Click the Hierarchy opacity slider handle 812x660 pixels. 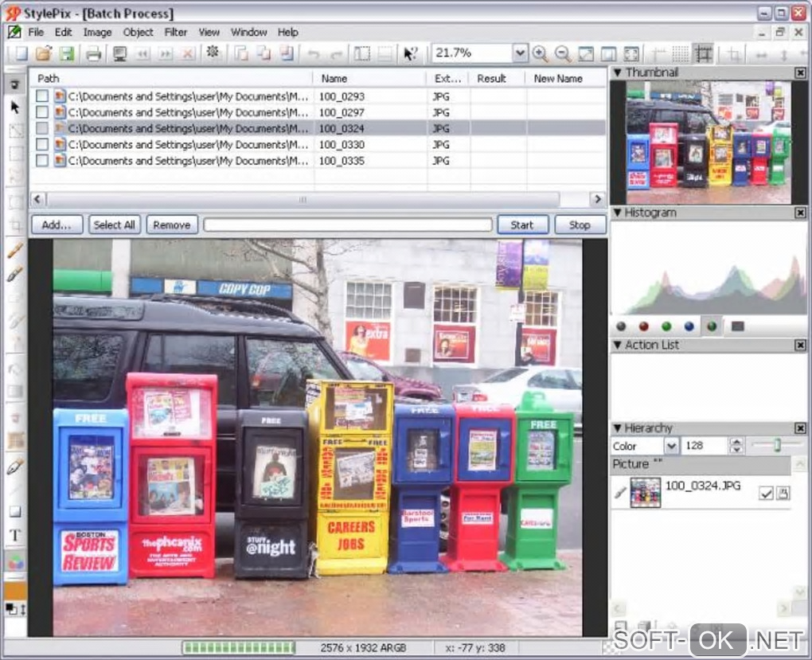[x=777, y=446]
